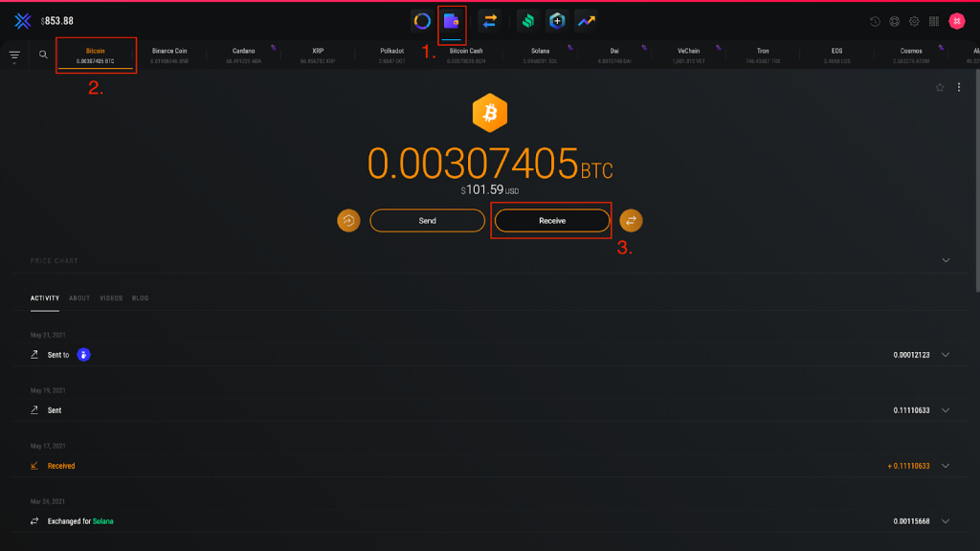Click the Send button
Viewport: 980px width, 551px height.
coord(428,221)
